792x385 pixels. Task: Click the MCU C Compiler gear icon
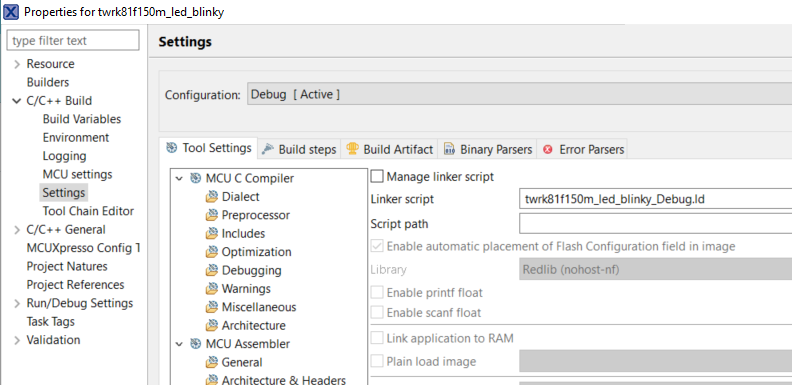[x=195, y=178]
